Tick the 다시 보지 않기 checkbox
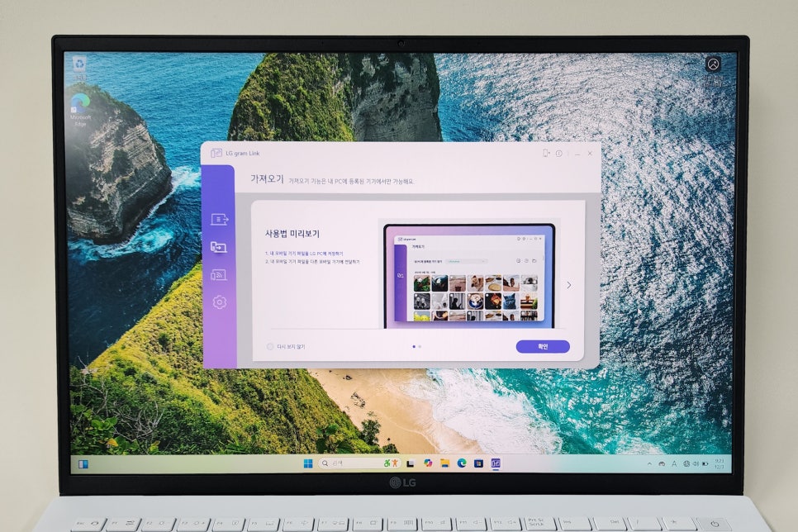Image resolution: width=798 pixels, height=532 pixels. click(x=270, y=347)
